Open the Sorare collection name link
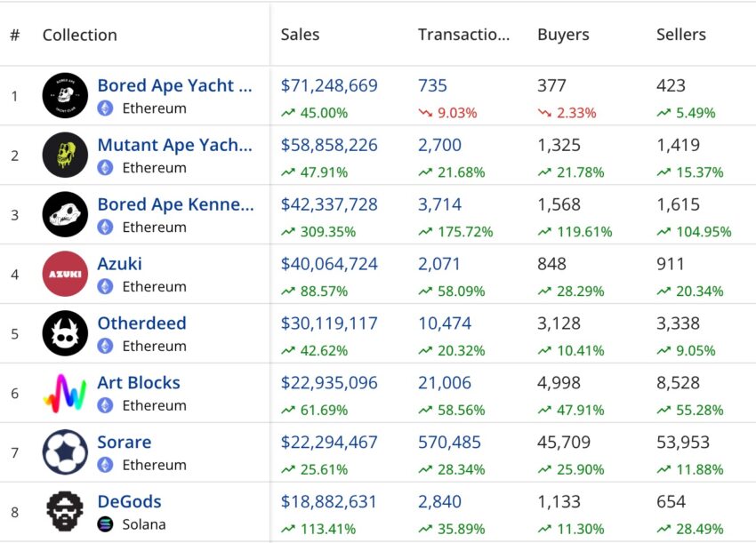 pos(125,442)
